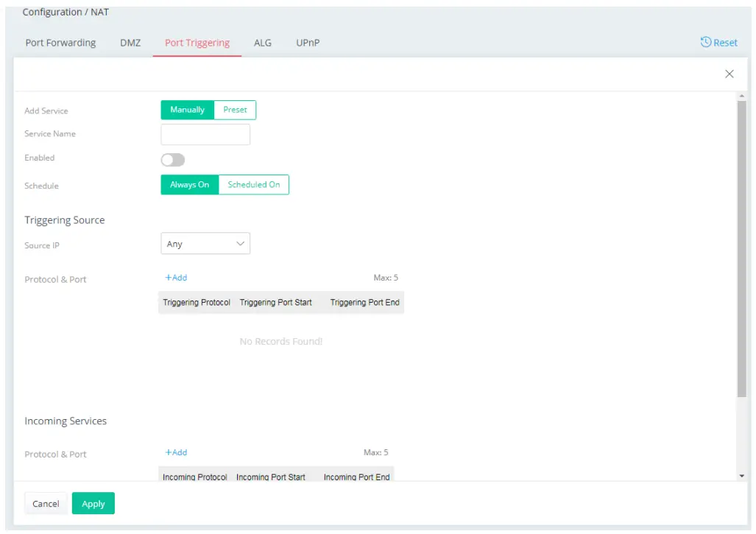Click the Incoming Services heading

(x=66, y=421)
